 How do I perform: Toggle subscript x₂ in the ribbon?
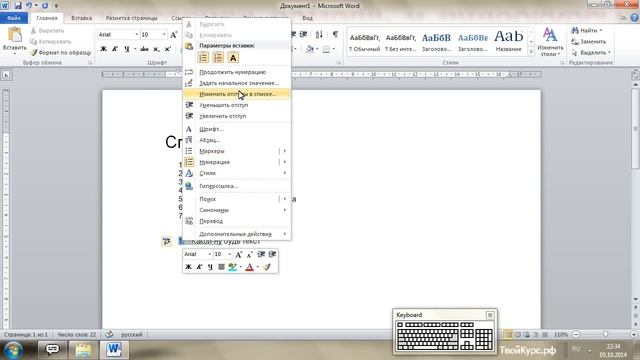(156, 49)
